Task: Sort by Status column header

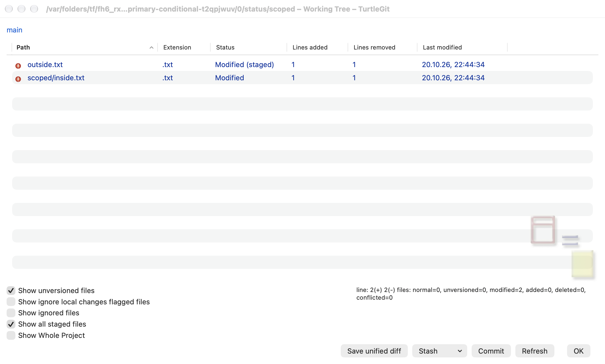Action: click(x=249, y=47)
